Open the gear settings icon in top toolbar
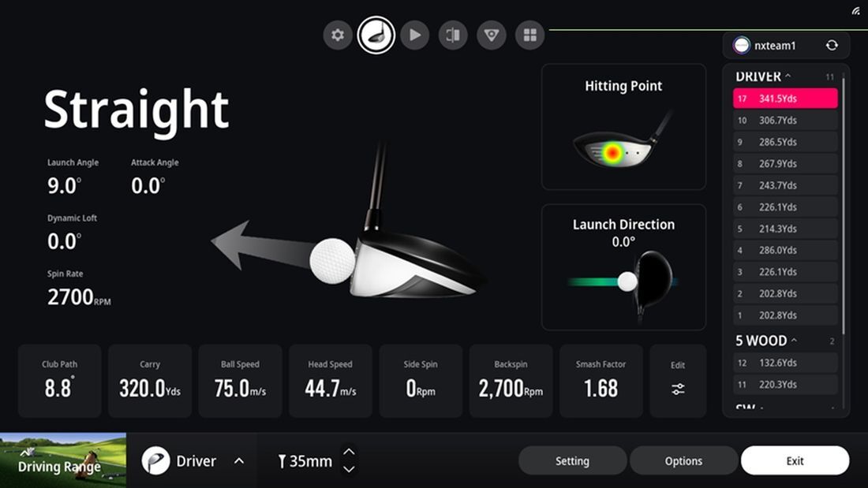The height and width of the screenshot is (488, 868). click(338, 35)
